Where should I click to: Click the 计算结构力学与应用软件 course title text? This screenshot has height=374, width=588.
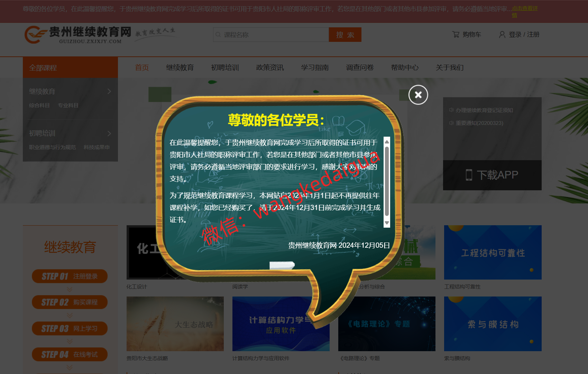click(x=261, y=358)
